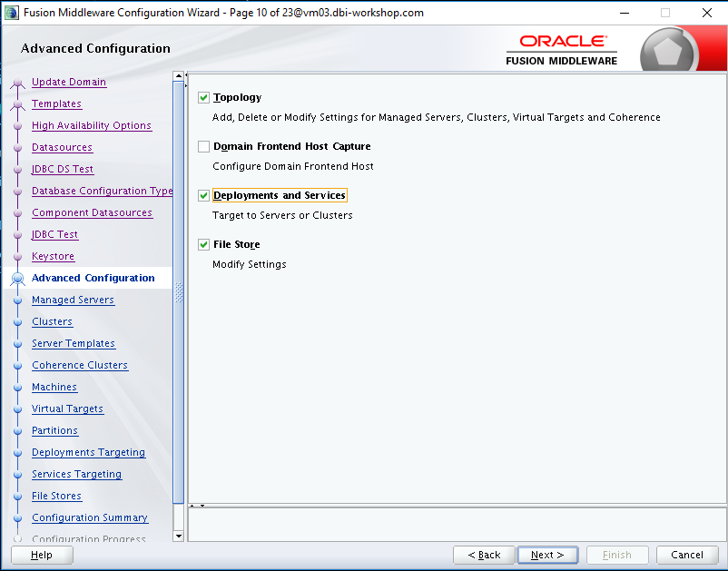Click the wizard icon in the title bar
This screenshot has height=571, width=728.
(x=11, y=13)
